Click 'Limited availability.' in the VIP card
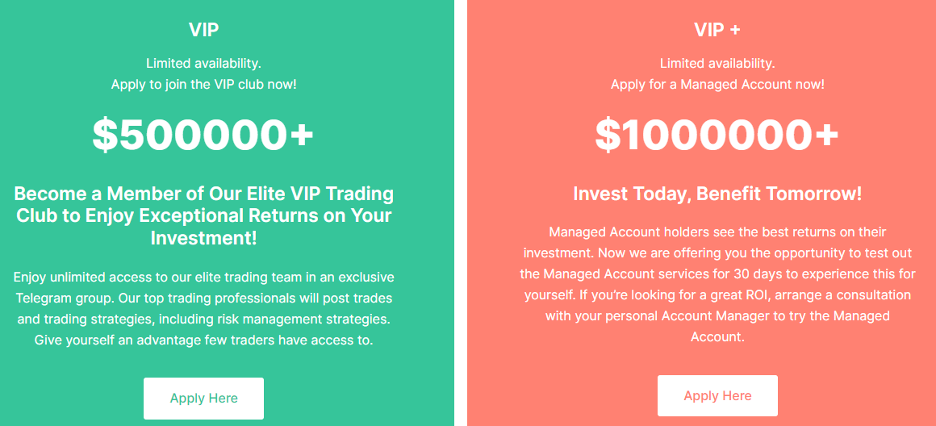 [204, 63]
